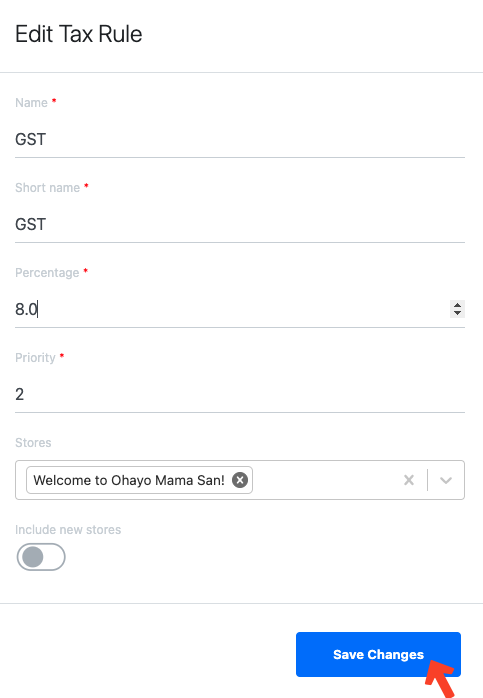Image resolution: width=483 pixels, height=698 pixels.
Task: Click into the Percentage field showing 8.0
Action: point(231,309)
